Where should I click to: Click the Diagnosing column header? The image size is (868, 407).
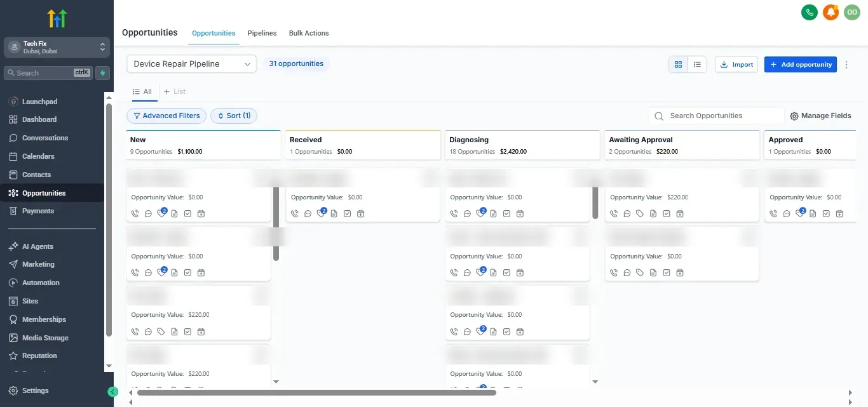(x=522, y=145)
